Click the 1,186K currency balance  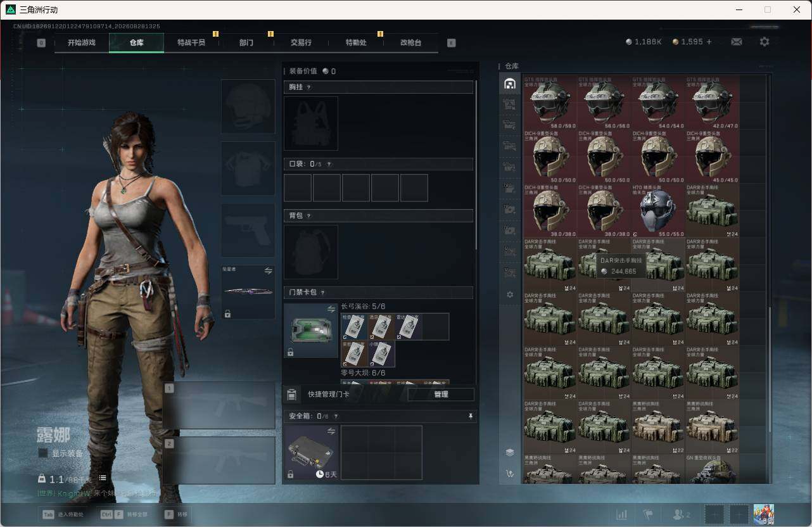(x=644, y=42)
